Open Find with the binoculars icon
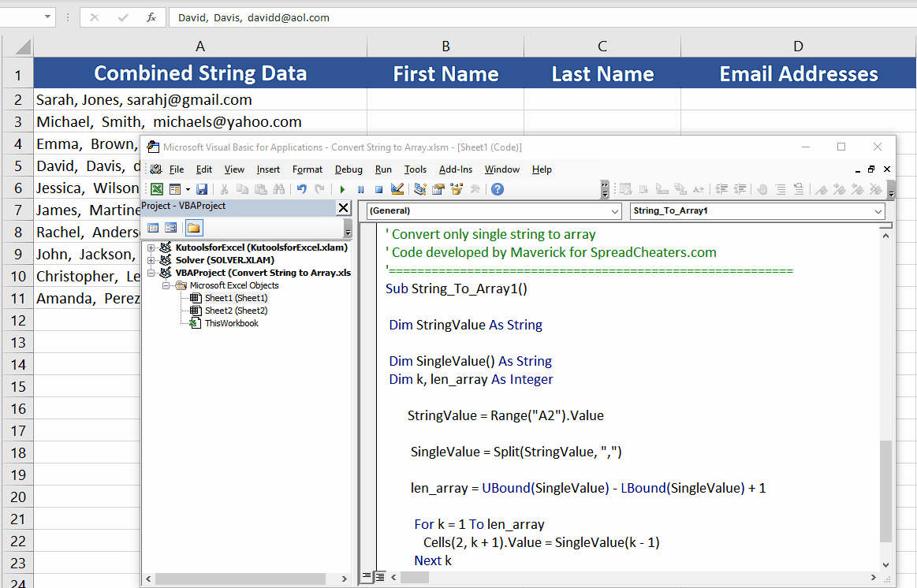917x588 pixels. coord(279,189)
